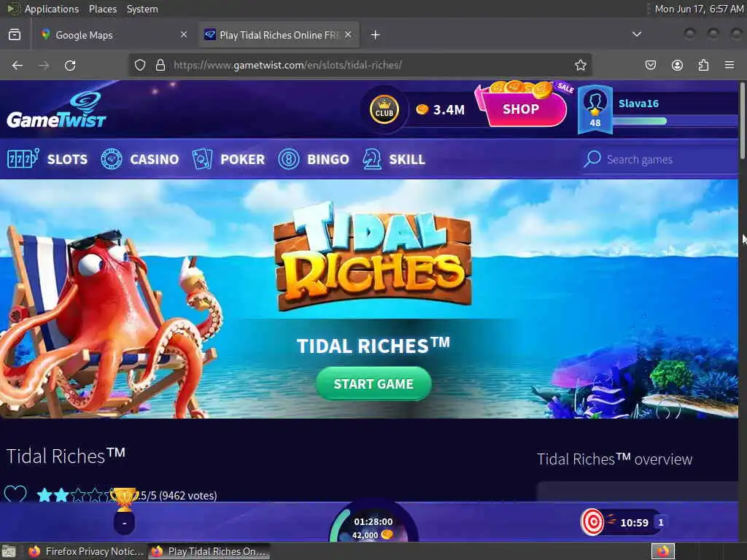Open the SKILL category
This screenshot has height=560, width=747.
(x=393, y=159)
